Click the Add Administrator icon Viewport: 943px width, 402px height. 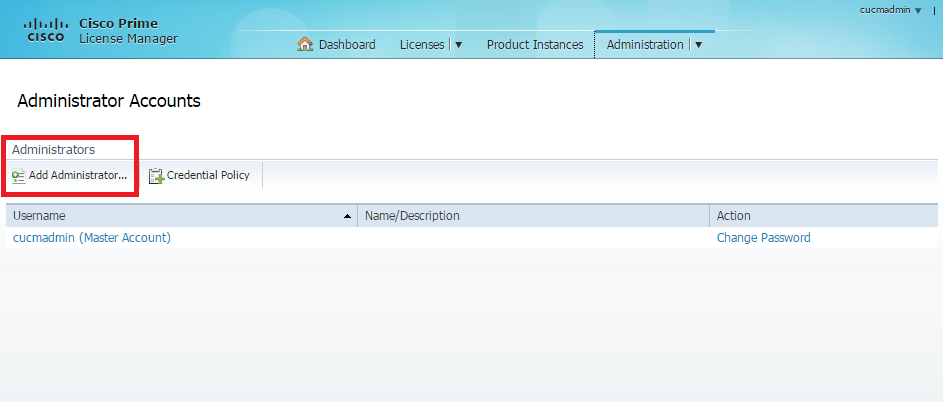click(x=19, y=176)
